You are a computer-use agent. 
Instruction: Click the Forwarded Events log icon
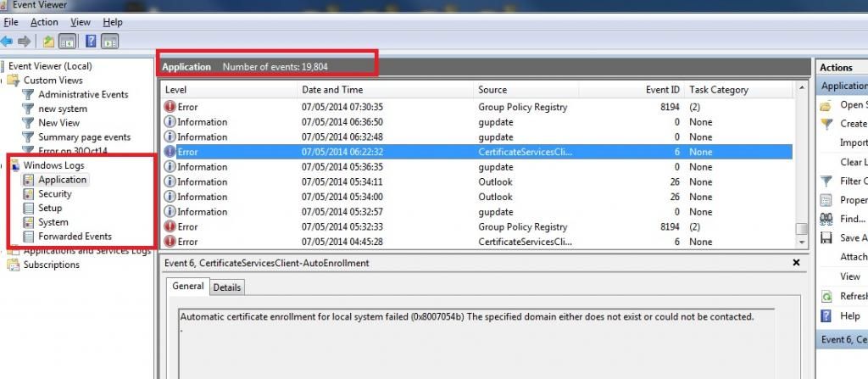28,237
